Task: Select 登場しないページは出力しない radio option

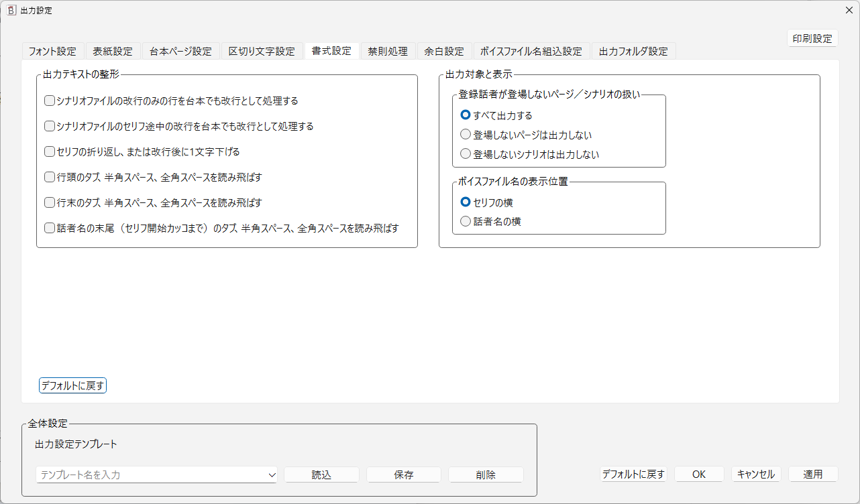Action: [x=466, y=134]
